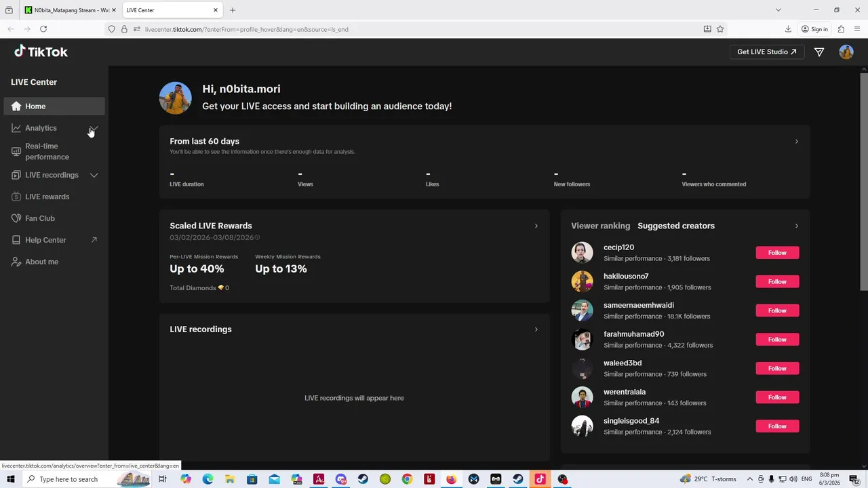
Task: Follow farahmuhamad90
Action: 777,340
